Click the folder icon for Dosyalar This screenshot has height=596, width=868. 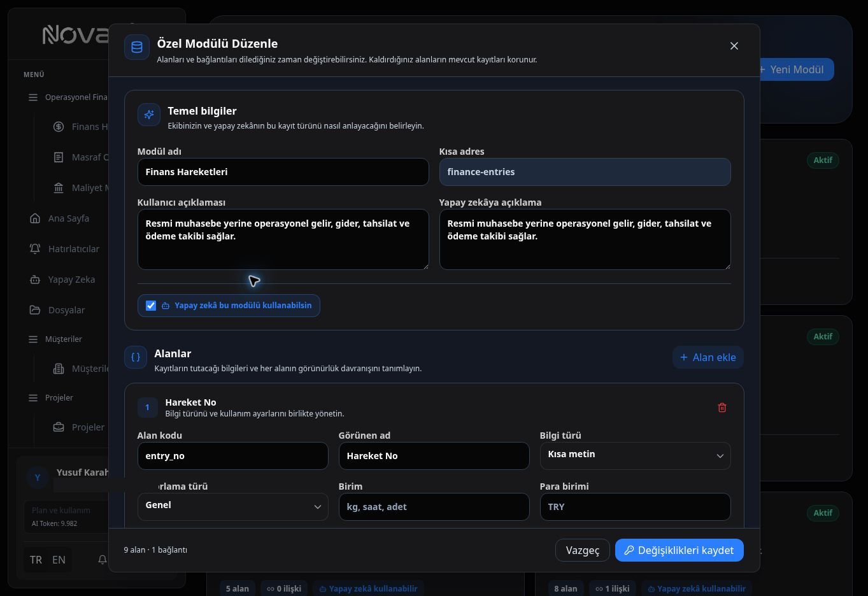pyautogui.click(x=35, y=310)
